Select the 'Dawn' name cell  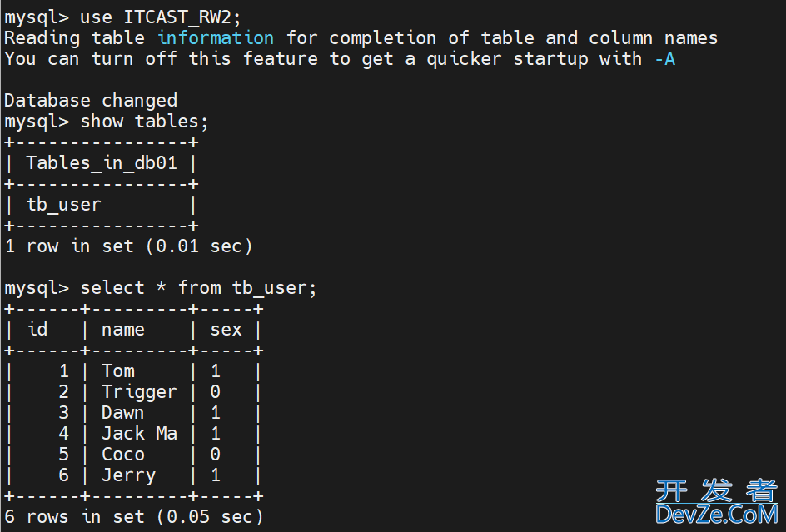[123, 413]
